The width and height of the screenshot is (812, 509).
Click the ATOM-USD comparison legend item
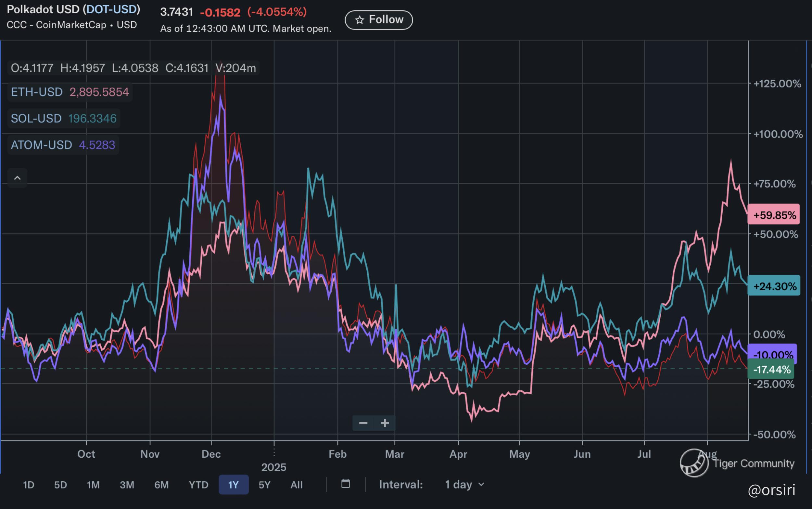(41, 145)
